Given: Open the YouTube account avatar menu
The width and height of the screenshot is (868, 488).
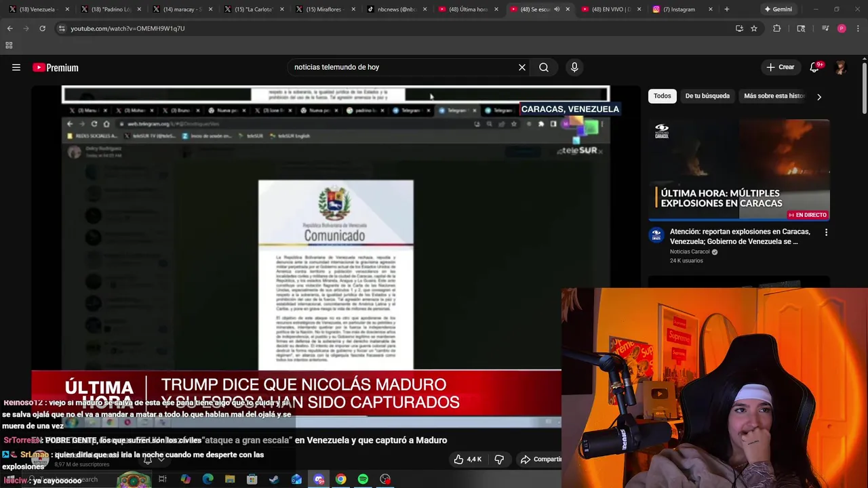Looking at the screenshot, I should tap(841, 67).
